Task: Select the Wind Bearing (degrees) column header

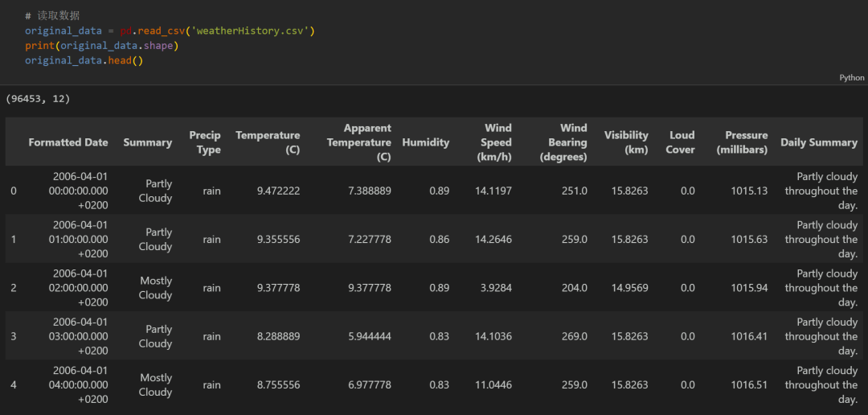Action: [563, 142]
